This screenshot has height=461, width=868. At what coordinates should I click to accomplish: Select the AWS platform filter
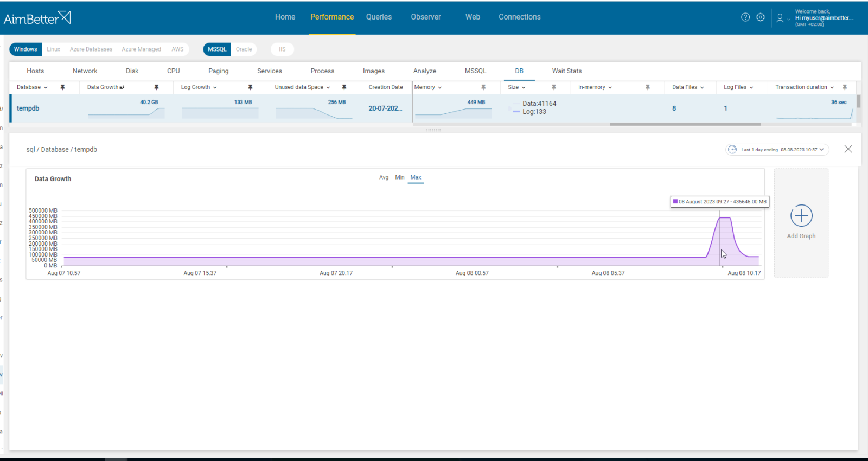tap(177, 49)
